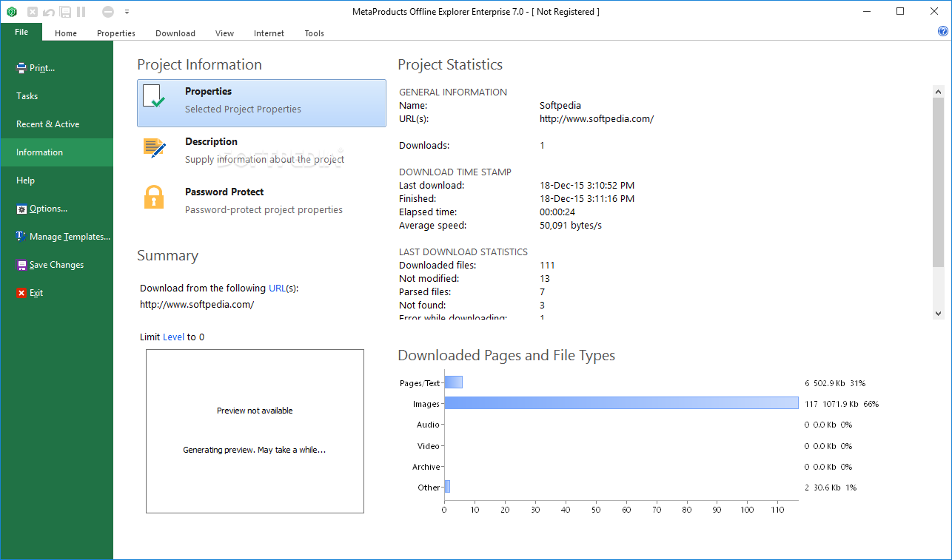Choose Print... in the File menu
This screenshot has width=952, height=560.
pyautogui.click(x=56, y=68)
